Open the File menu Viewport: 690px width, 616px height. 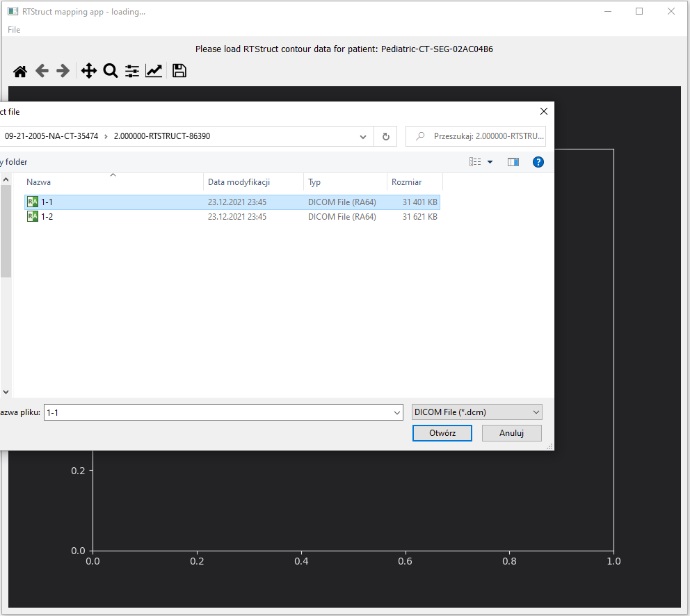(13, 30)
